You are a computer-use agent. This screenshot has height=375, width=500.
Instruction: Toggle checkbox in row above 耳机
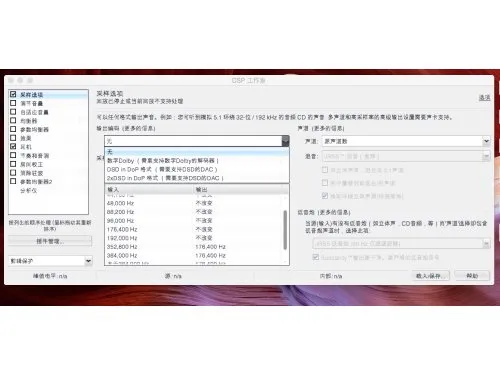(13, 138)
